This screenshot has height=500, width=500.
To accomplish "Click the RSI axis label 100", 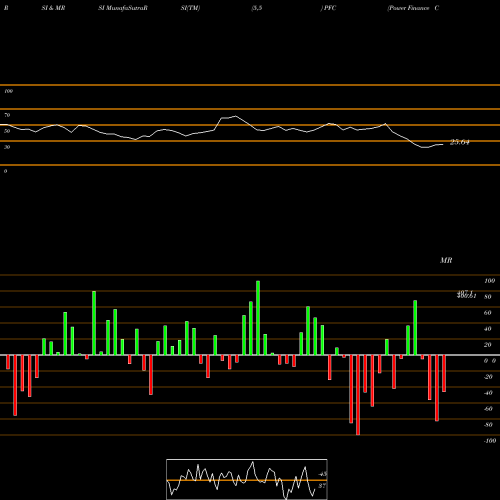I will point(8,91).
